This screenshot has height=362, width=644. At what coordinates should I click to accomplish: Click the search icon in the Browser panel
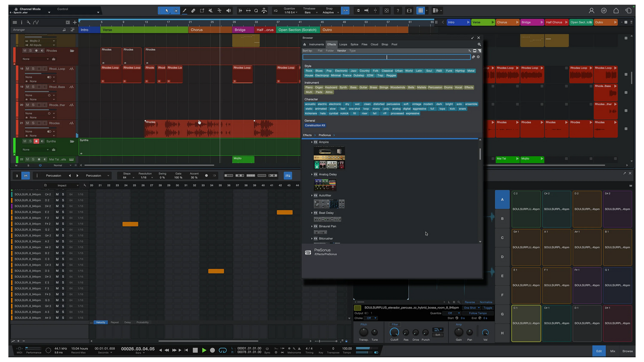pyautogui.click(x=479, y=44)
